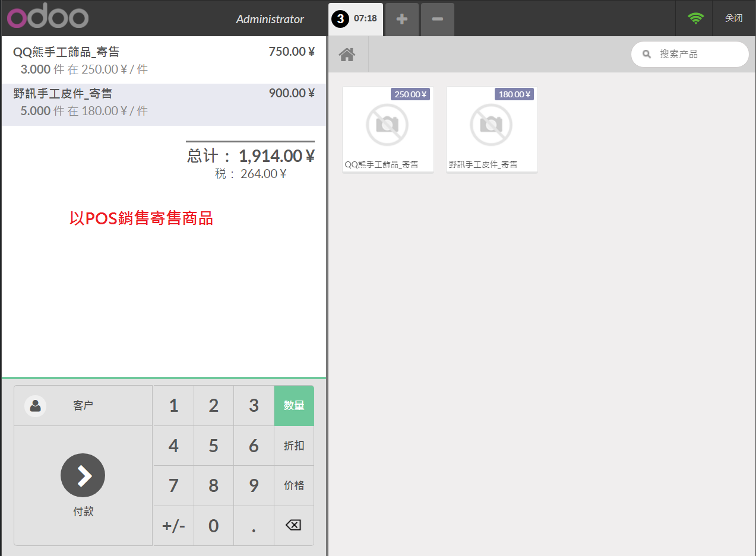Activate the 数量 quantity mode
This screenshot has width=756, height=556.
[294, 406]
